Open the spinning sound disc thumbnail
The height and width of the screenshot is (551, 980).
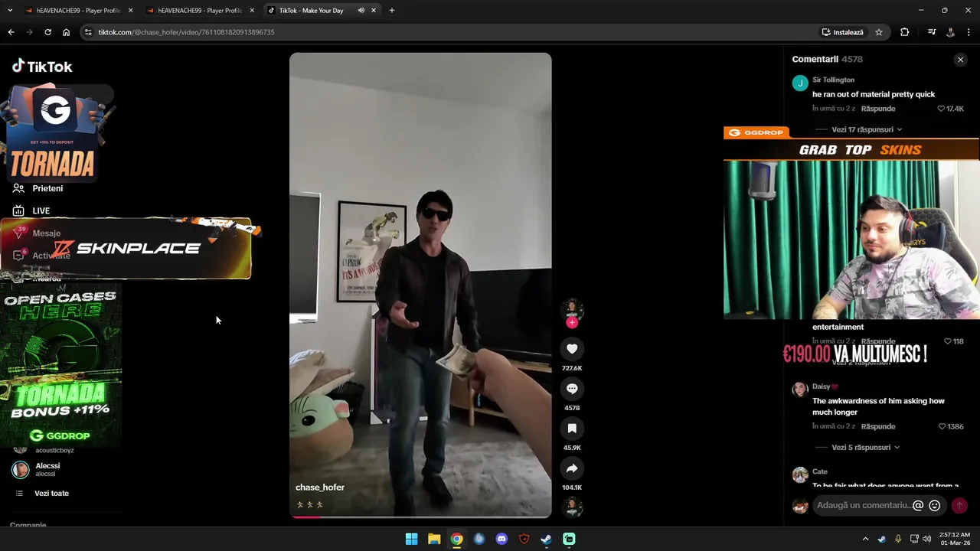coord(572,507)
